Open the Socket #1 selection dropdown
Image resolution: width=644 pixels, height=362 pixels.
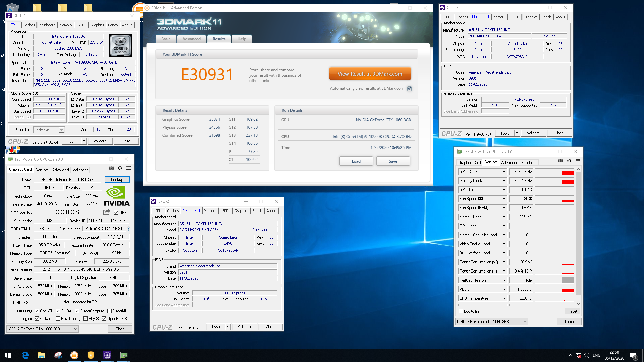pos(61,130)
